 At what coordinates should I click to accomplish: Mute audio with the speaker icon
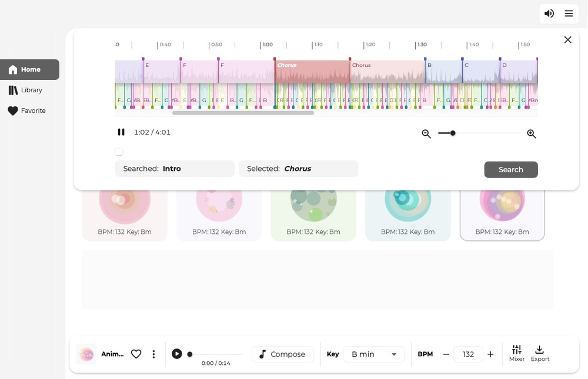(x=549, y=14)
